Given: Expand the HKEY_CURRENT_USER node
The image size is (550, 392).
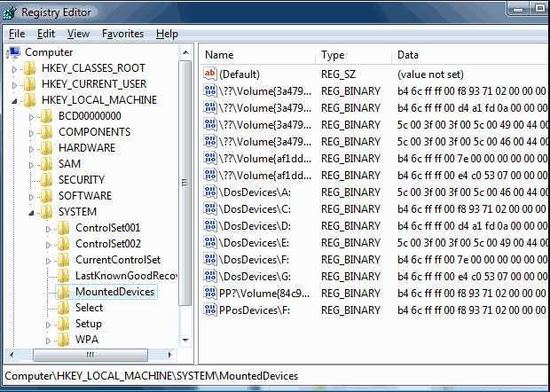Looking at the screenshot, I should coord(14,85).
